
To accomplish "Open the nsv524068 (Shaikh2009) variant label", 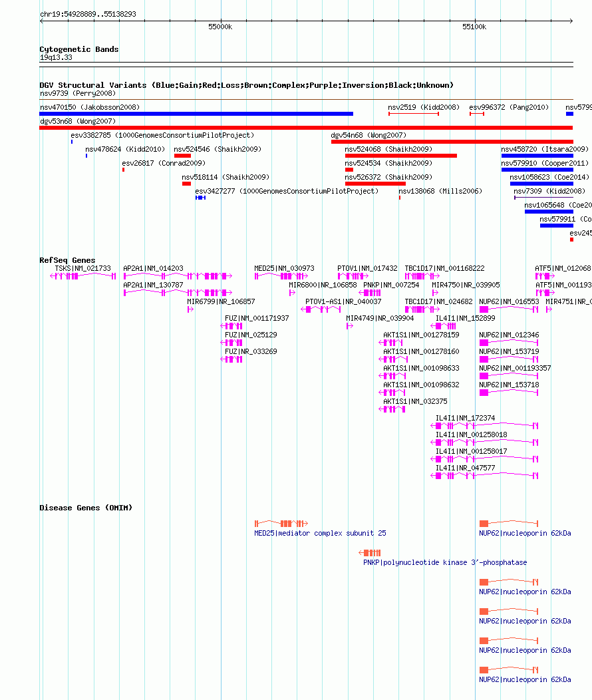I will coord(388,149).
